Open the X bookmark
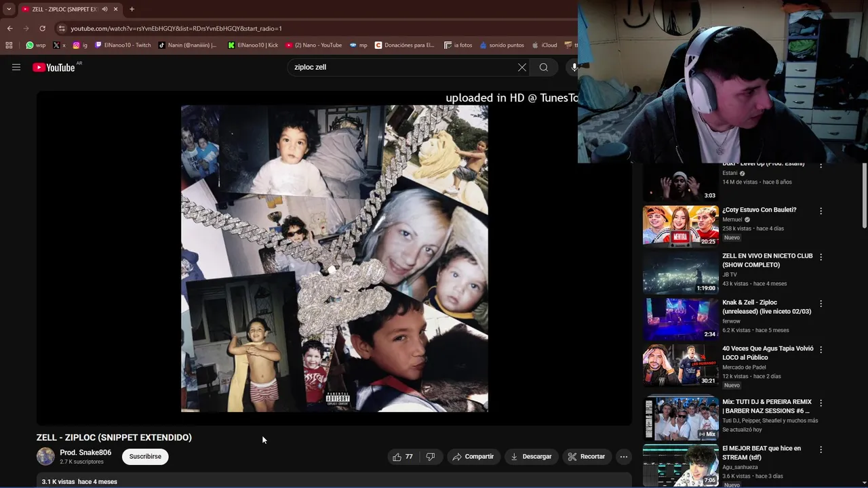Image resolution: width=868 pixels, height=488 pixels. [59, 45]
